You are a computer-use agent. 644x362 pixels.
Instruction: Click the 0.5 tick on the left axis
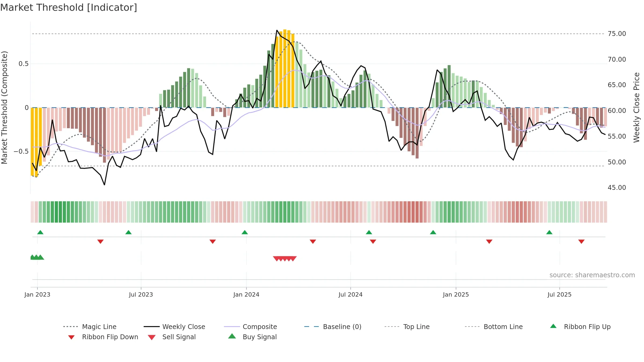[x=23, y=64]
